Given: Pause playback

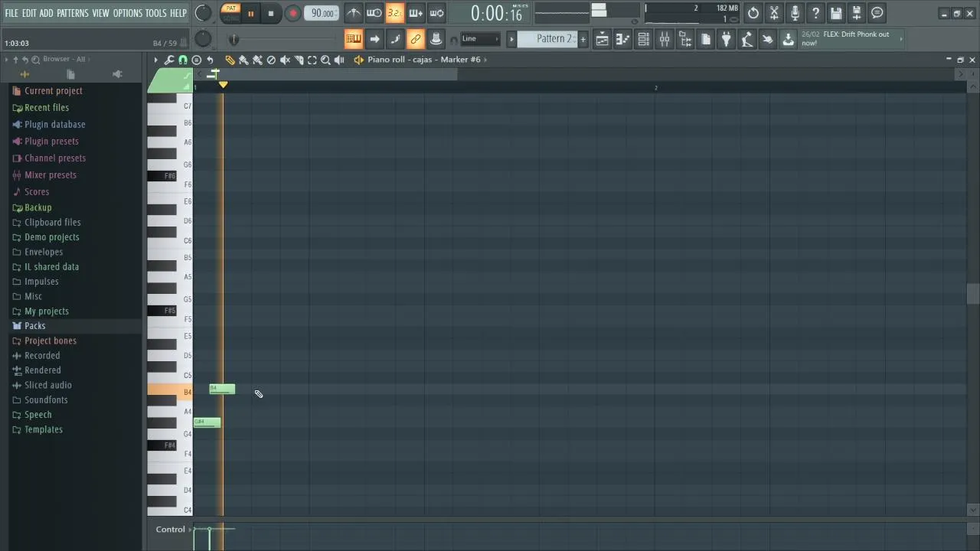Looking at the screenshot, I should (250, 13).
